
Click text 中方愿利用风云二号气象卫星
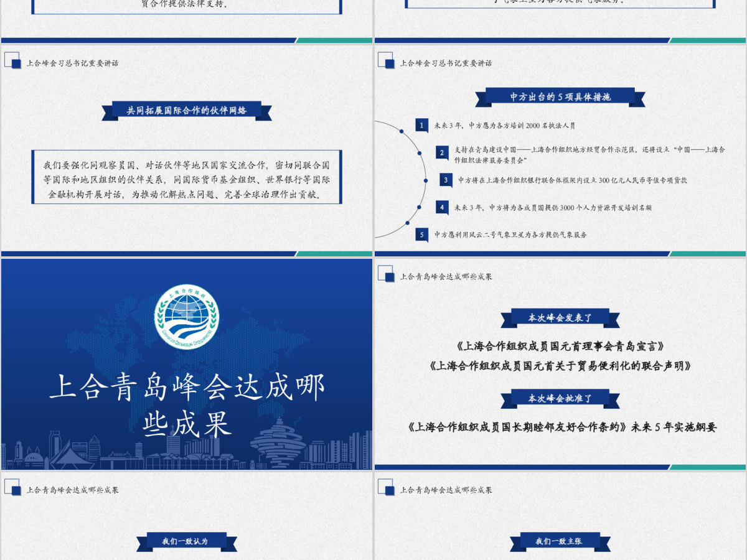point(510,235)
